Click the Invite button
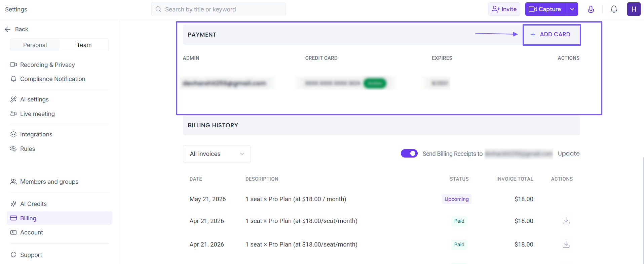This screenshot has width=644, height=264. (504, 9)
